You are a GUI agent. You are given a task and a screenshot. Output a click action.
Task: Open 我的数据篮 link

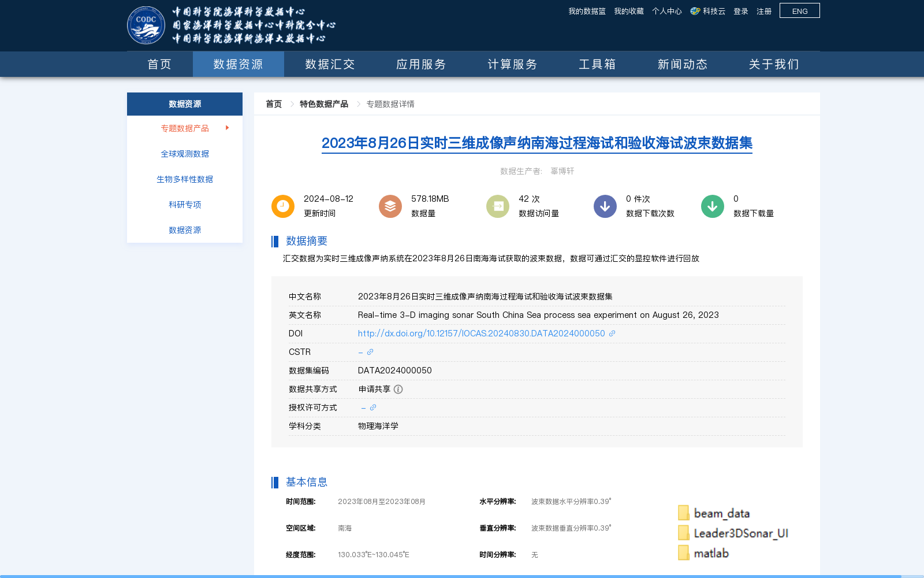coord(587,11)
